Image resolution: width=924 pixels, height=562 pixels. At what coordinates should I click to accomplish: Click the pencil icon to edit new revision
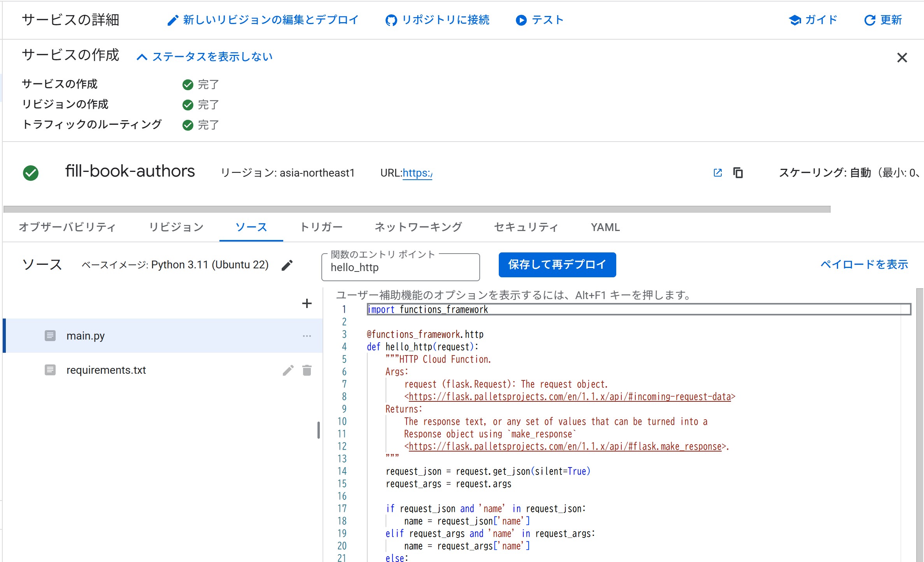(173, 20)
